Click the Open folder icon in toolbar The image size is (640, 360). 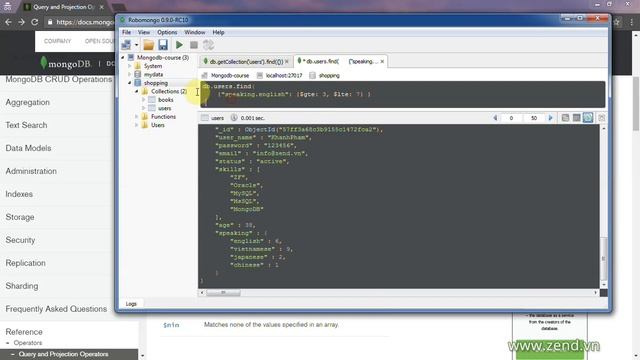coord(149,45)
